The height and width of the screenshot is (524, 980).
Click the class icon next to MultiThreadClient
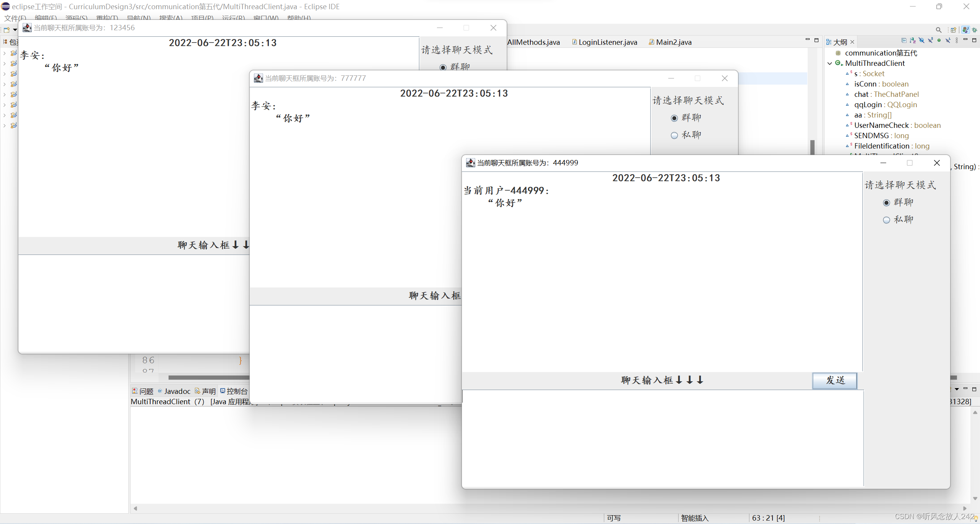[839, 63]
